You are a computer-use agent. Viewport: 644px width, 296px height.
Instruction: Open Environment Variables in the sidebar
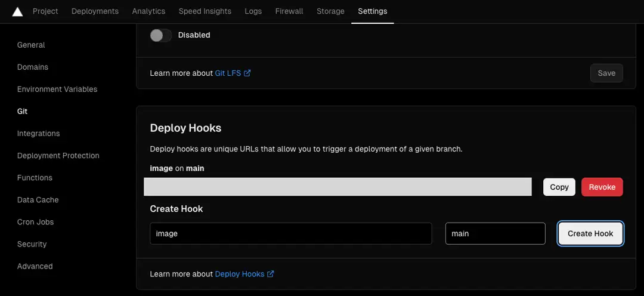click(x=57, y=89)
